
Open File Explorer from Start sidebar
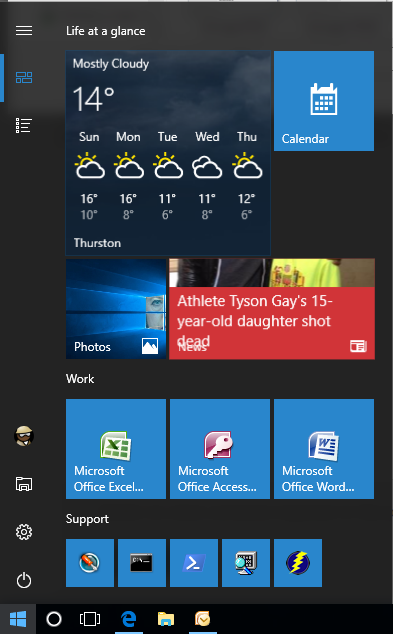click(24, 484)
